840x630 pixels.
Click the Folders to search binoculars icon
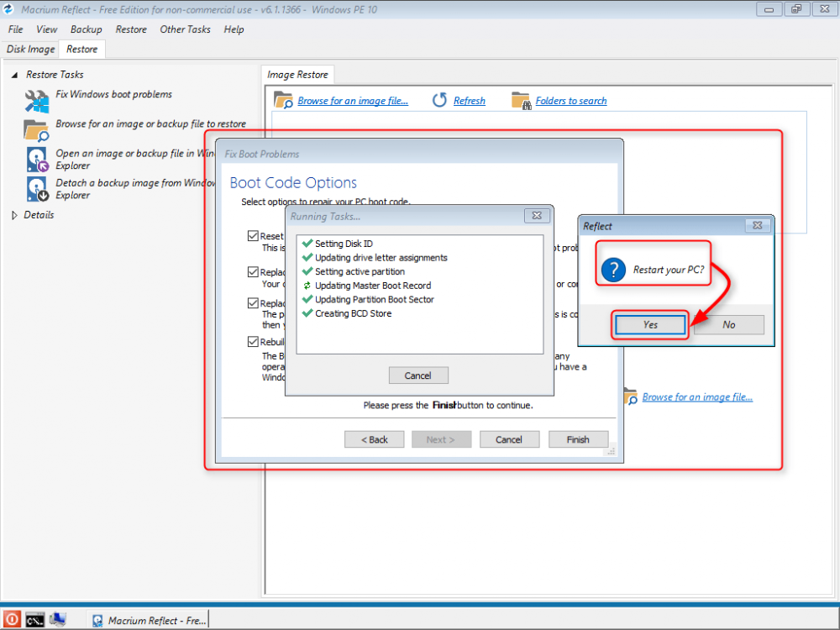point(521,101)
